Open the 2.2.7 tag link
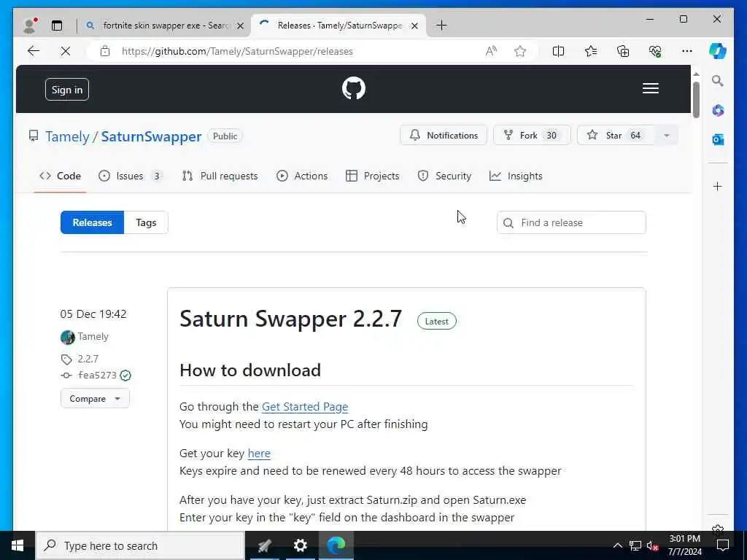This screenshot has width=747, height=560. (88, 359)
